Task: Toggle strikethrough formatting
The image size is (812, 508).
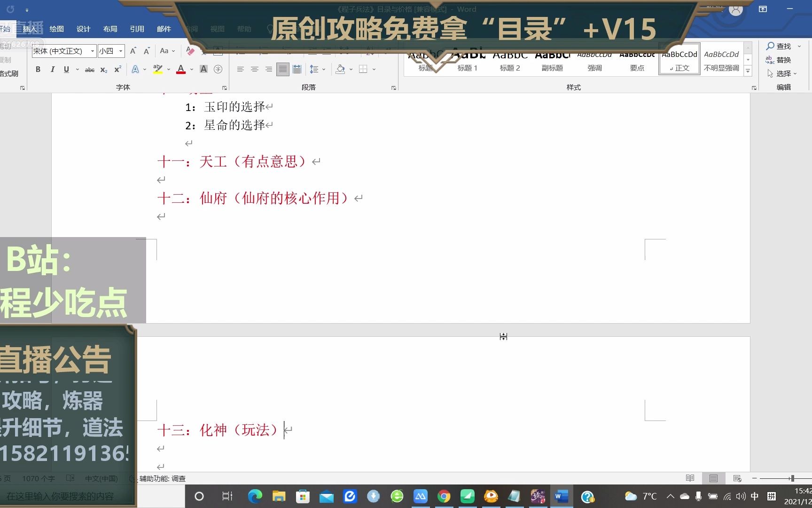Action: coord(89,69)
